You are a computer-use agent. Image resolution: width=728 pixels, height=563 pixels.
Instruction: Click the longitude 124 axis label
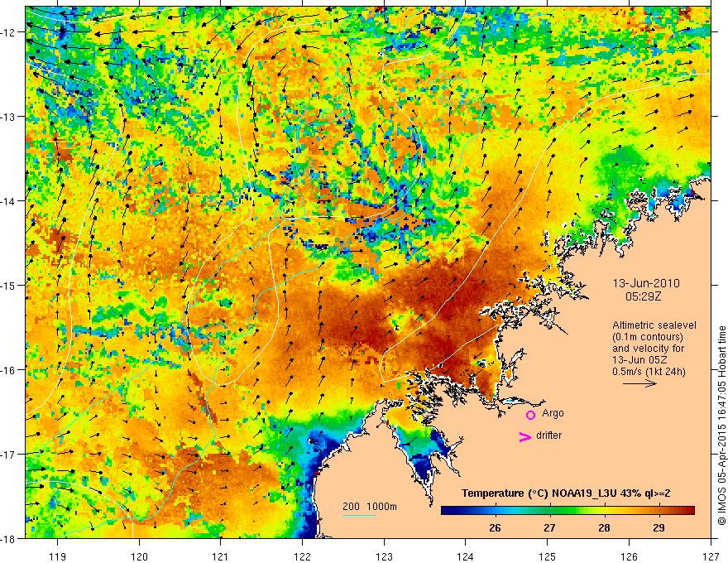coord(466,556)
